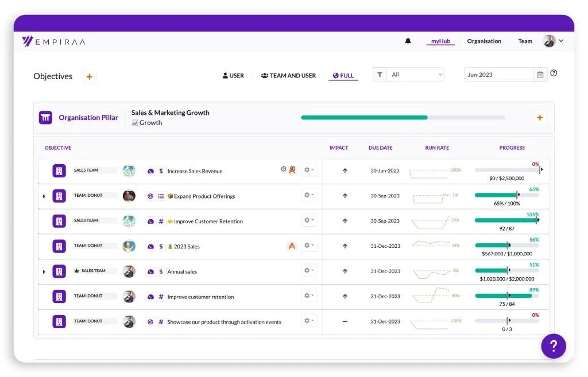The width and height of the screenshot is (588, 377).
Task: Click the orange plus next to Objectives
Action: click(x=89, y=76)
